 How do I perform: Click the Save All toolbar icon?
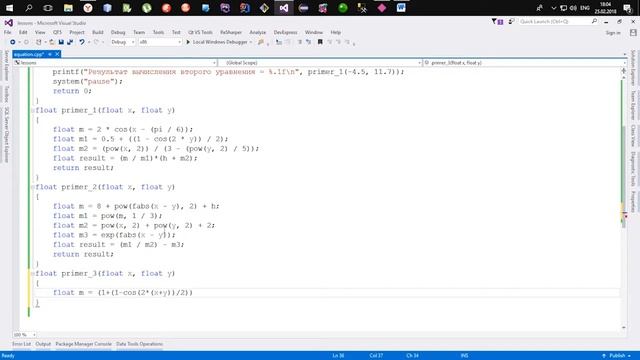coord(70,42)
